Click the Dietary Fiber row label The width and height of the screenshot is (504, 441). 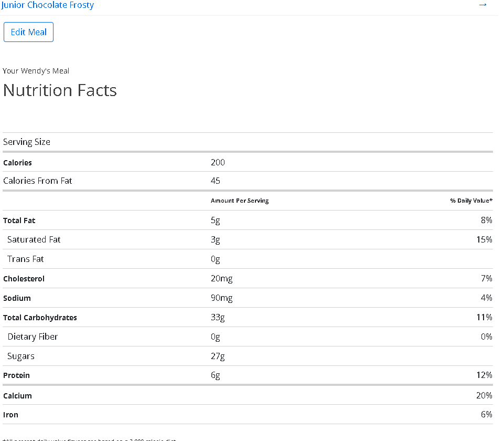point(33,337)
